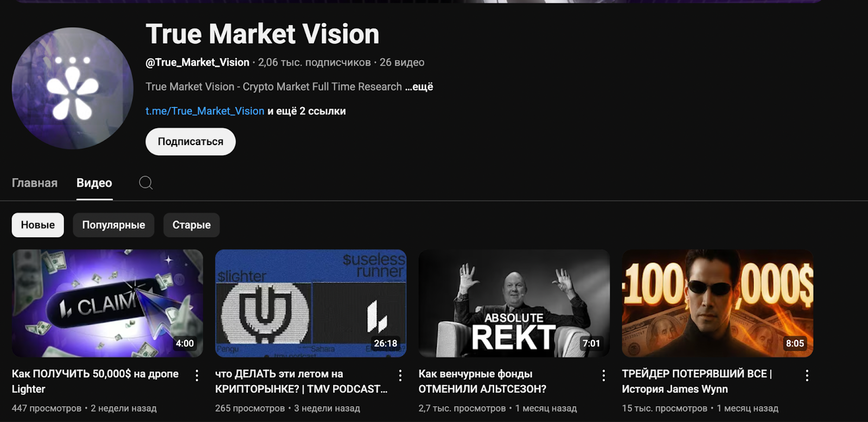Click the 15 тыс. просмотров metadata text

click(x=665, y=408)
